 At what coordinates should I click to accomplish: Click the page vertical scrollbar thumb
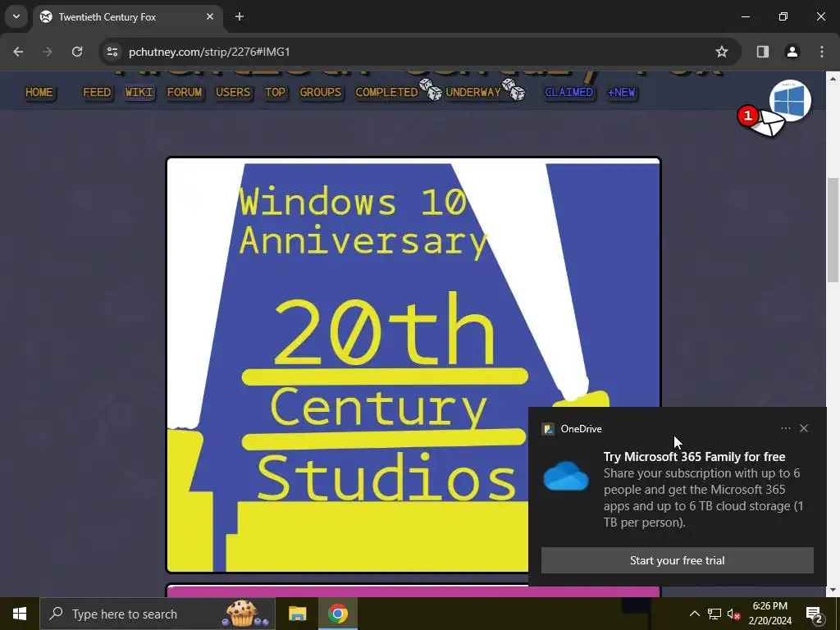click(x=833, y=230)
